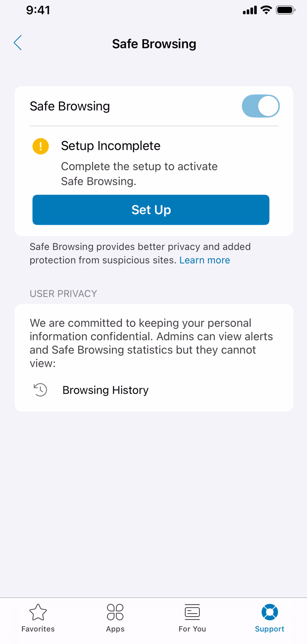Viewport: 307px width, 644px height.
Task: Tap the Support lifebuoy icon
Action: coord(270,612)
